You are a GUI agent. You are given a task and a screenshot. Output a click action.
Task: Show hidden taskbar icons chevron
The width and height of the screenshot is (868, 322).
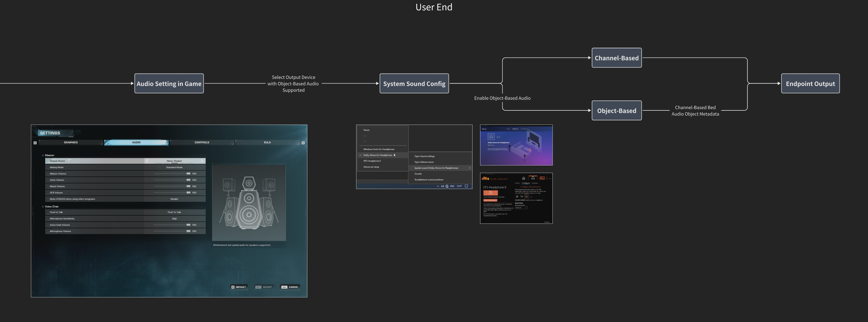click(438, 186)
